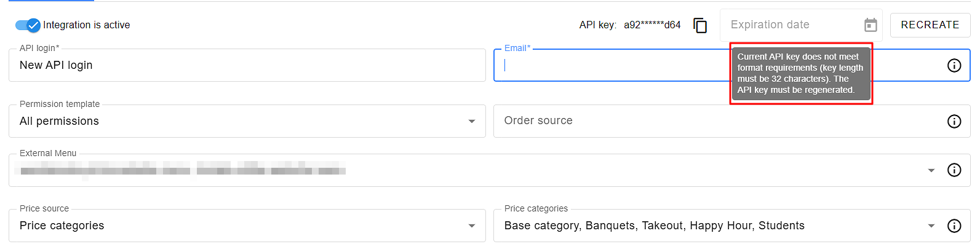Screen dimensions: 980x252
Task: Show info for the Email field
Action: [x=954, y=65]
